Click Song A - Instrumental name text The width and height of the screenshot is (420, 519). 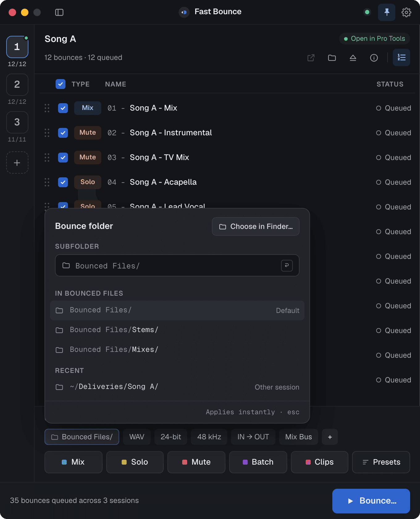(171, 133)
